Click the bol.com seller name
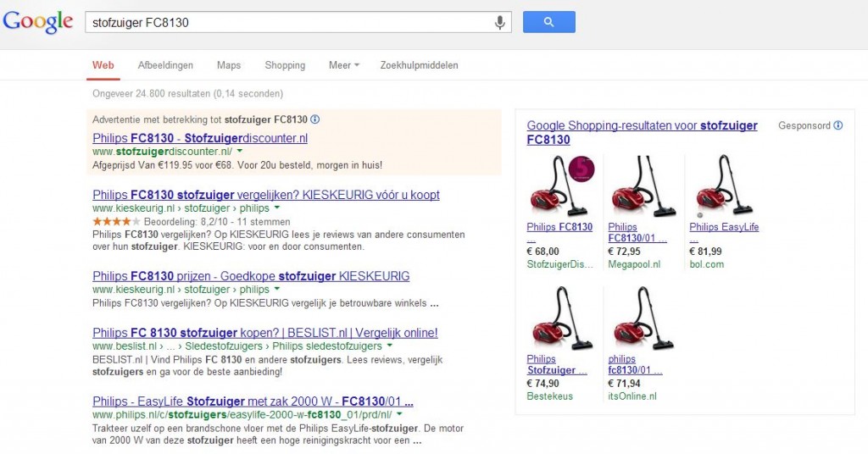Viewport: 868px width, 454px height. point(706,264)
